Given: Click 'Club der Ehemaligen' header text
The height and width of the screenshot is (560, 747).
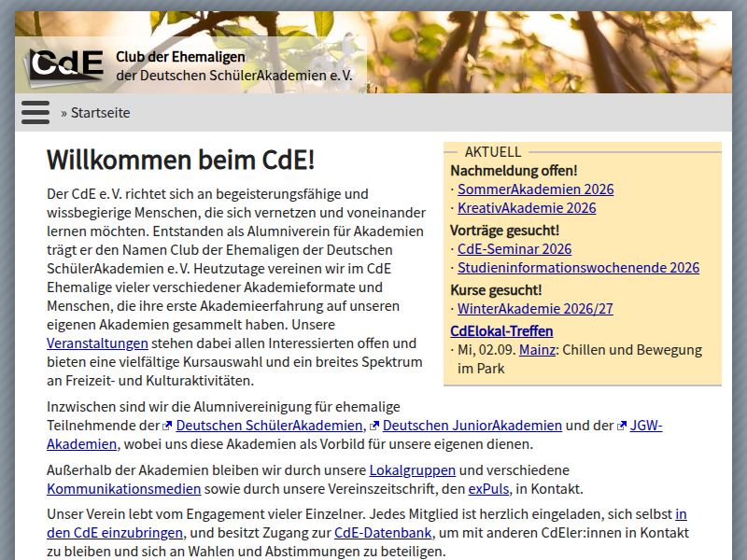Looking at the screenshot, I should [180, 57].
